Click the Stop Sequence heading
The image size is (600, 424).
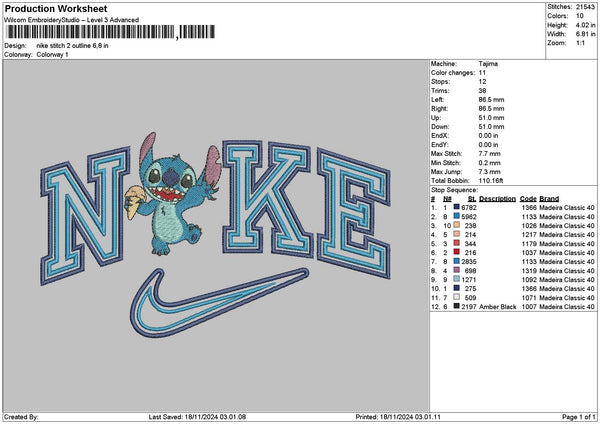pyautogui.click(x=455, y=190)
